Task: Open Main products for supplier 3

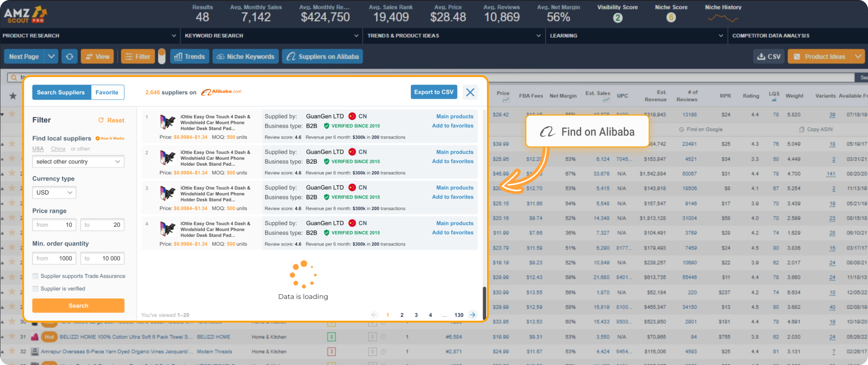Action: pos(455,188)
